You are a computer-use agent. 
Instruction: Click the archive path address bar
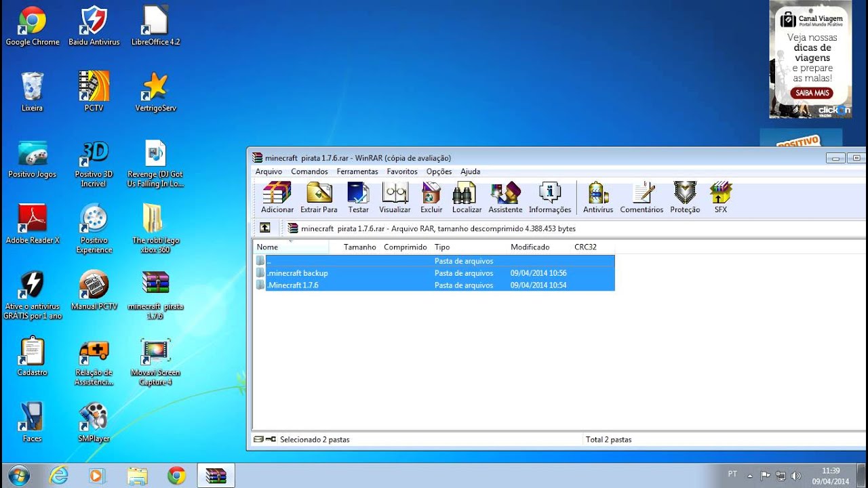click(x=573, y=228)
